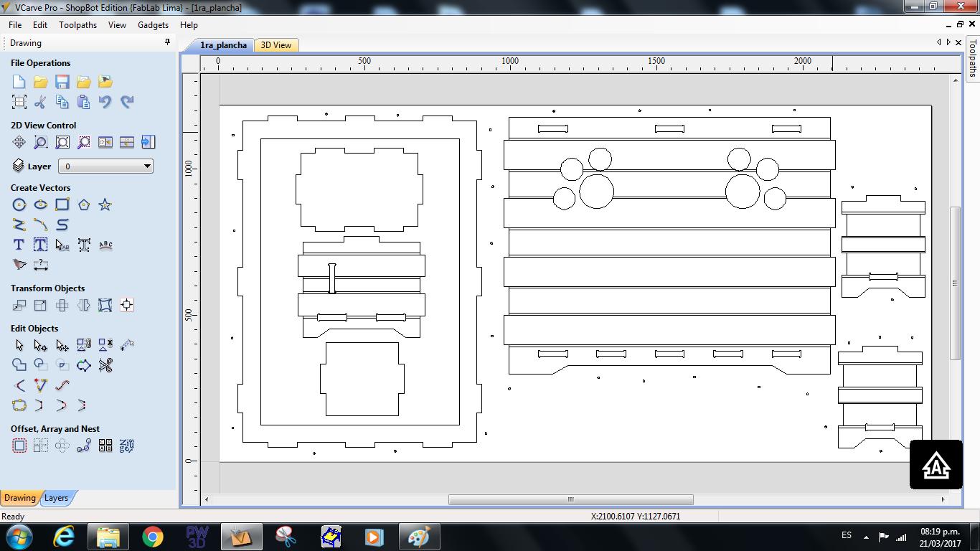The image size is (980, 551).
Task: Select the Draw Text 'T' tool
Action: 19,245
